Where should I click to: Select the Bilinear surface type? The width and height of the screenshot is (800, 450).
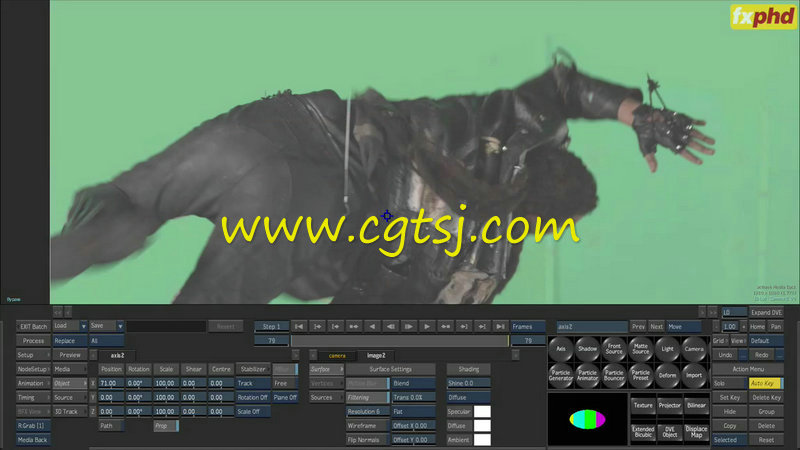(x=696, y=406)
